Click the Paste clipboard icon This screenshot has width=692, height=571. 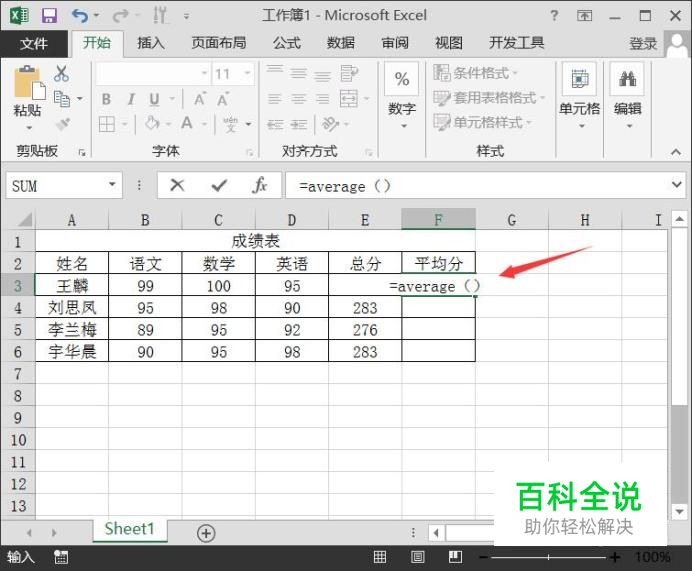(30, 83)
